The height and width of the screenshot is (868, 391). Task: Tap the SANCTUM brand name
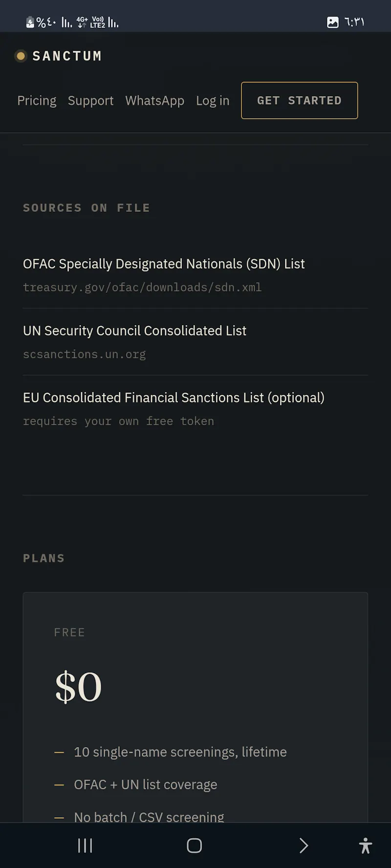(67, 56)
